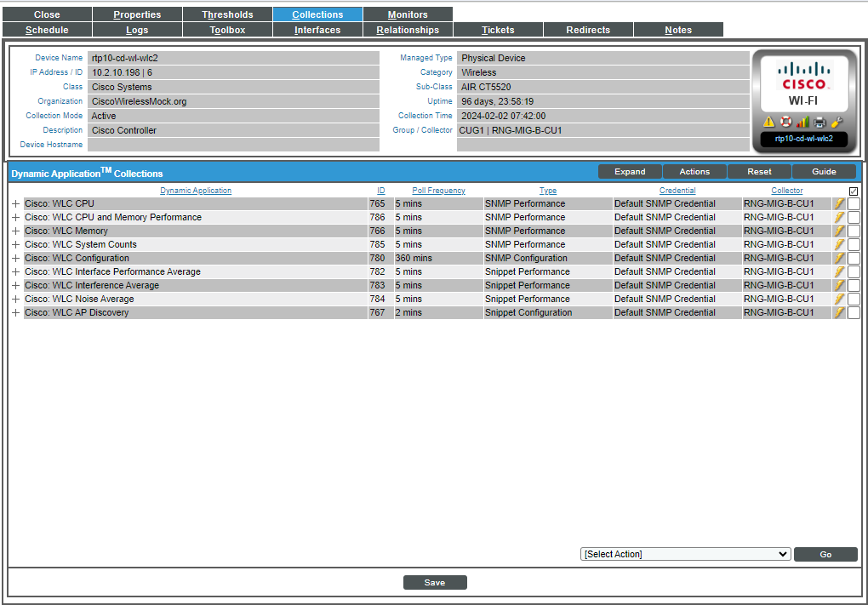Click the lifesaver ticket icon
This screenshot has height=605, width=868.
(x=785, y=122)
